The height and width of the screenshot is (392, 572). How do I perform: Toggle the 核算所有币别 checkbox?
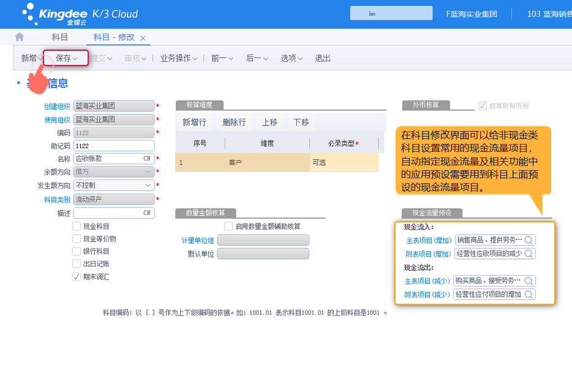point(482,106)
